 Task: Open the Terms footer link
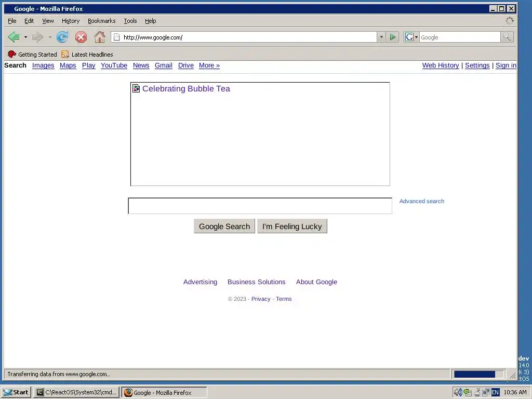tap(284, 299)
